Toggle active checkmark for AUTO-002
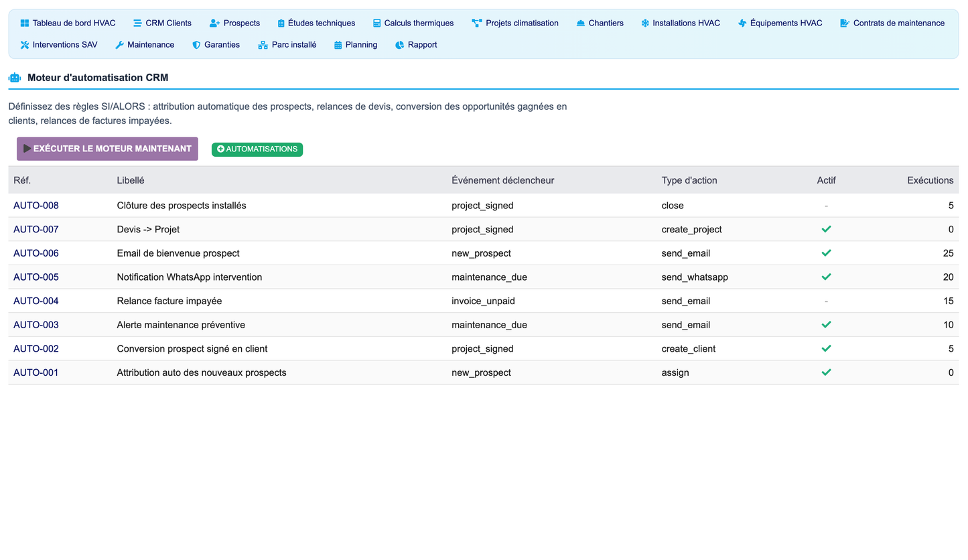Image resolution: width=968 pixels, height=560 pixels. (x=826, y=348)
